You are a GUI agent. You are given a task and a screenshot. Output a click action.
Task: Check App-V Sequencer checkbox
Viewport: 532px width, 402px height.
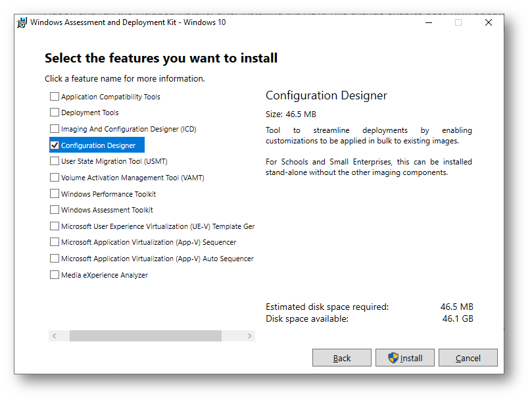click(55, 241)
